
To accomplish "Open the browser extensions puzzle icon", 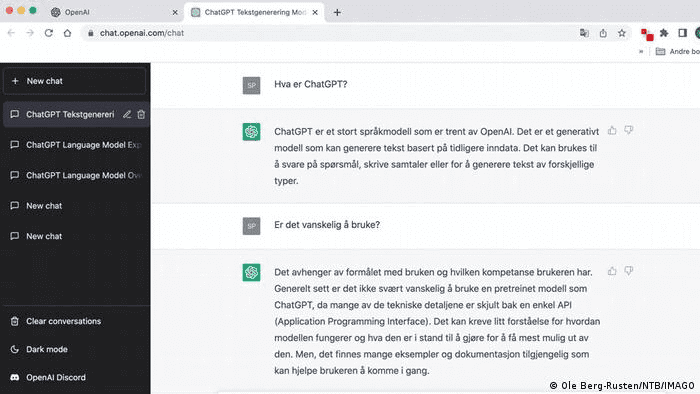I will click(664, 33).
